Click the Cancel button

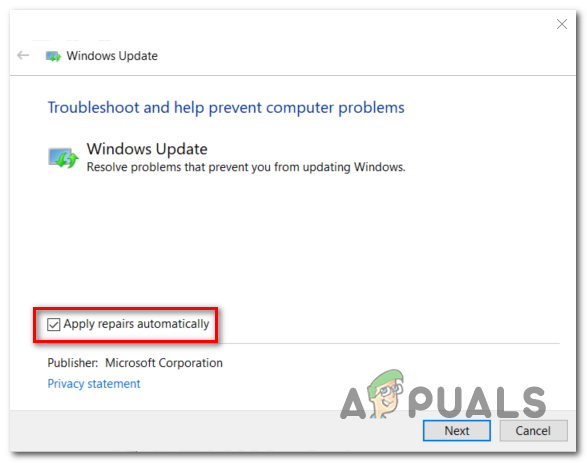[x=533, y=430]
